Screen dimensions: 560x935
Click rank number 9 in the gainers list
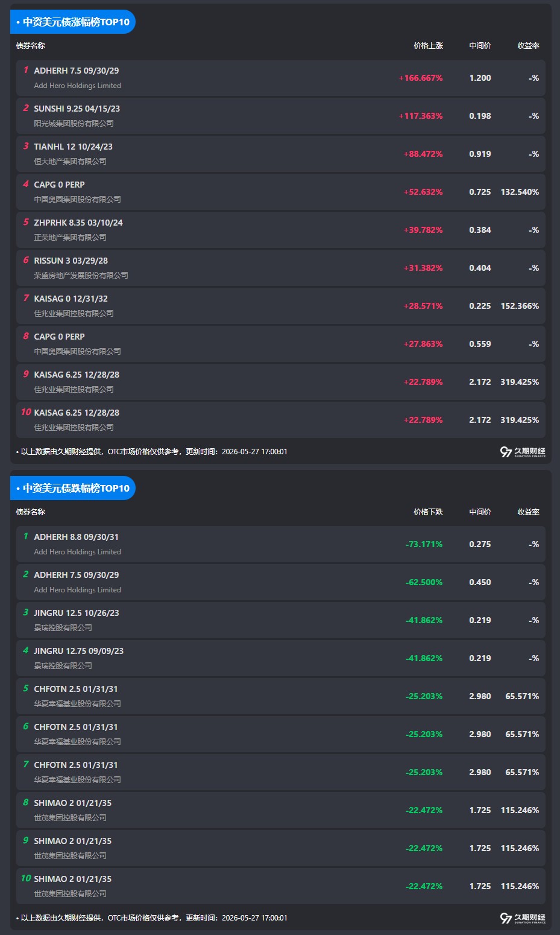[26, 374]
